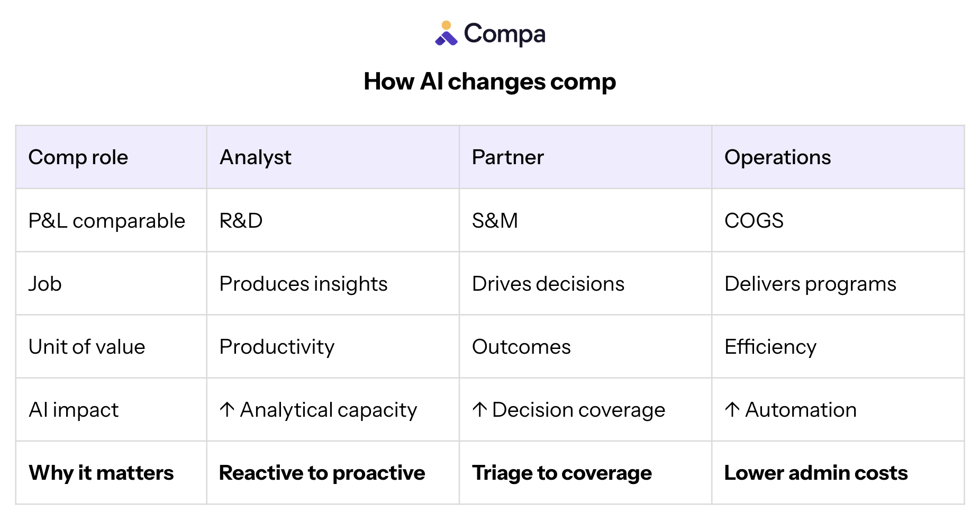Select the Operations column header

point(777,157)
